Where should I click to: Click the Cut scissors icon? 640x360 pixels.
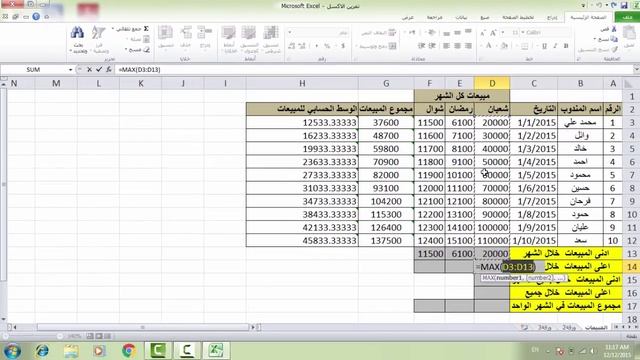[x=614, y=29]
